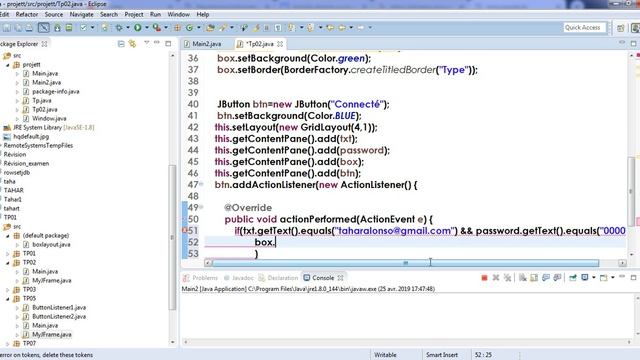The image size is (640, 360).
Task: Close the Tp02.java editor tab
Action: (280, 44)
